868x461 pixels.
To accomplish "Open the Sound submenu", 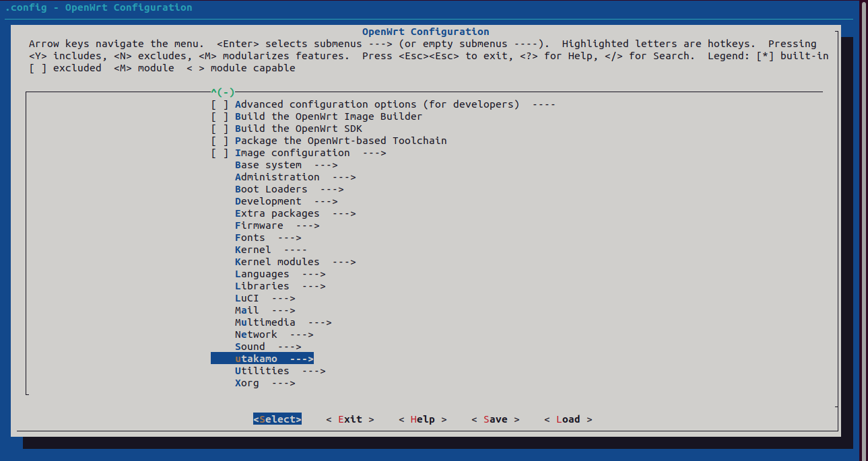I will coord(268,347).
